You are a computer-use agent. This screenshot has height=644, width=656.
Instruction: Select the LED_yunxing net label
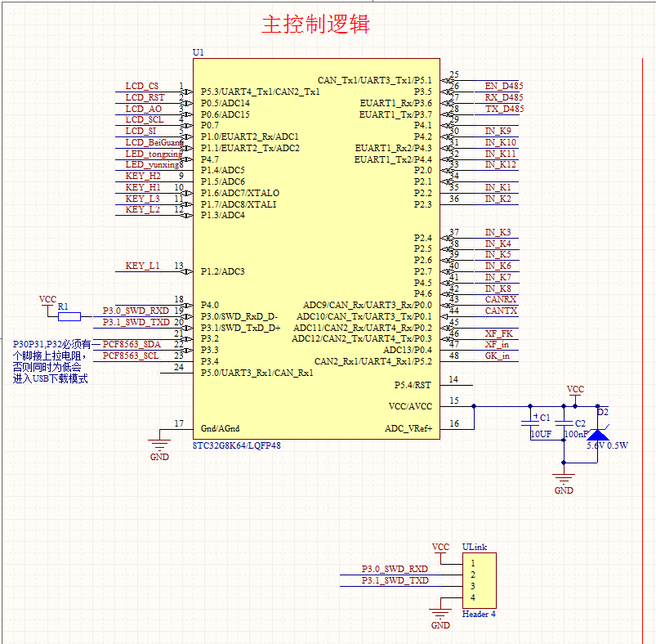click(x=152, y=164)
